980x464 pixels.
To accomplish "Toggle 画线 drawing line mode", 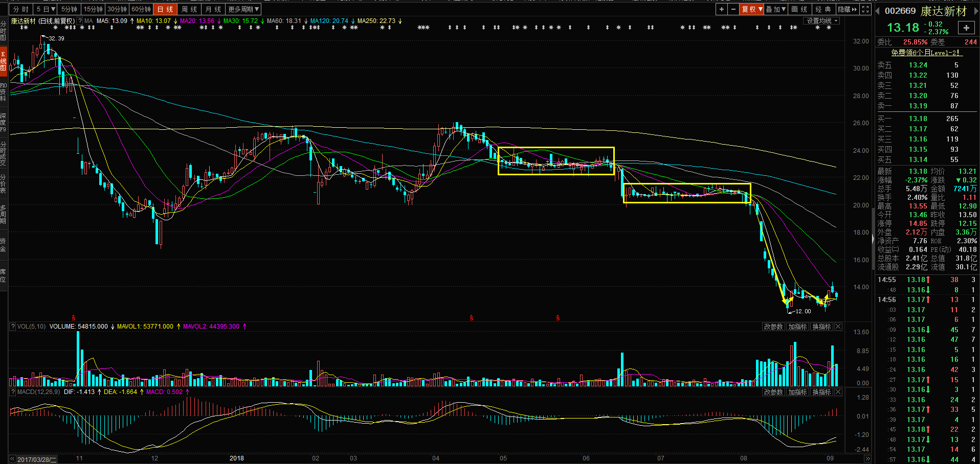I will tap(799, 9).
